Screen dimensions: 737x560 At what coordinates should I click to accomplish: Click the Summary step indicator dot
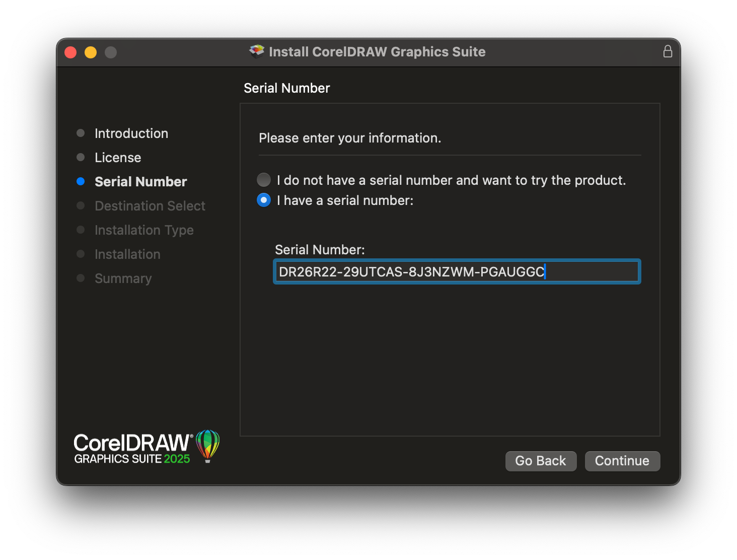(81, 278)
